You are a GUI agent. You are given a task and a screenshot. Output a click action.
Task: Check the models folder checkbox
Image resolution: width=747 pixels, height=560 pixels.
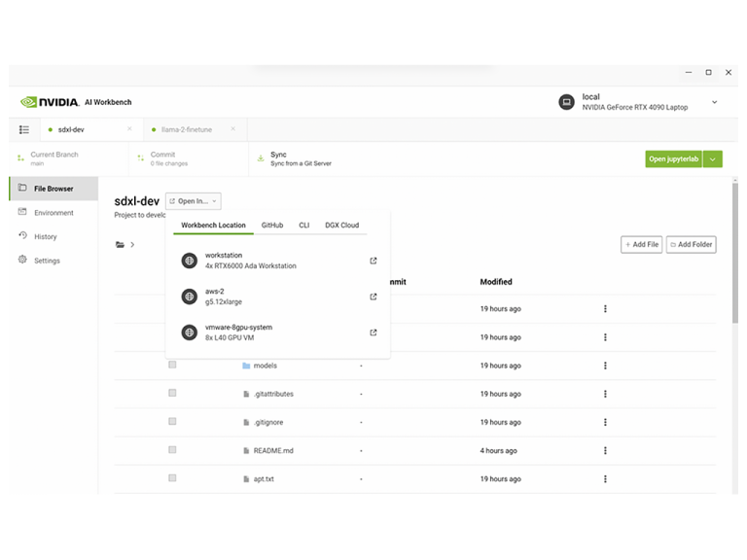pos(172,365)
